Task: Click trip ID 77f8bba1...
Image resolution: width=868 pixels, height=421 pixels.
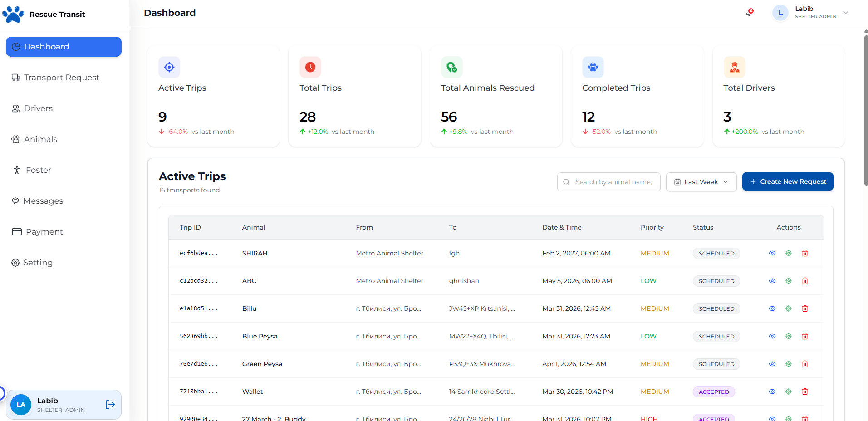Action: tap(198, 392)
